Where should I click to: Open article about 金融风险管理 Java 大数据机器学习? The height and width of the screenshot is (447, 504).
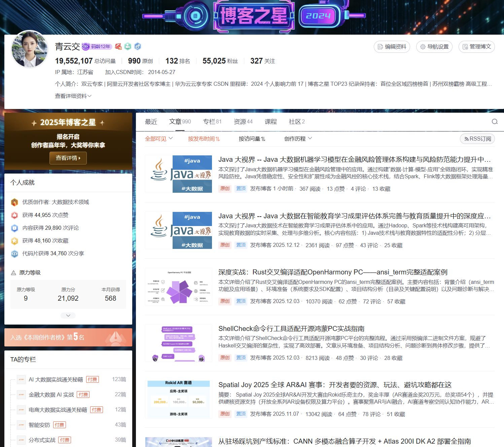coord(355,159)
